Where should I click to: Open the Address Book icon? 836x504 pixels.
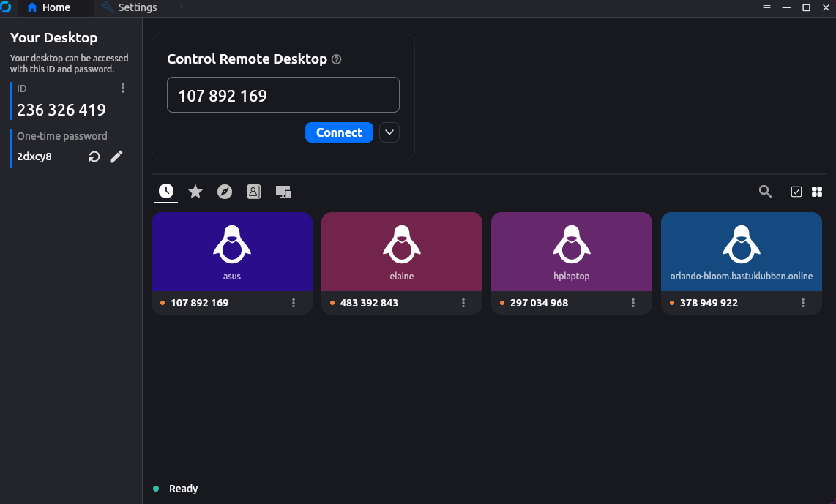coord(253,192)
